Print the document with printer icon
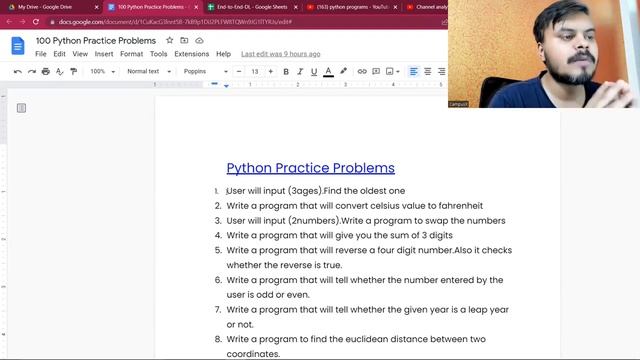This screenshot has width=640, height=360. [x=46, y=71]
